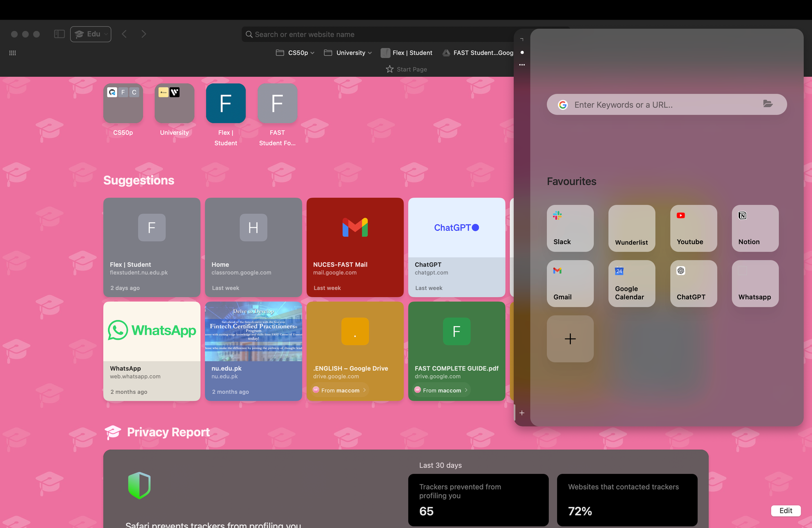The width and height of the screenshot is (812, 528).
Task: Open the ChatGPT suggestion card
Action: 457,247
